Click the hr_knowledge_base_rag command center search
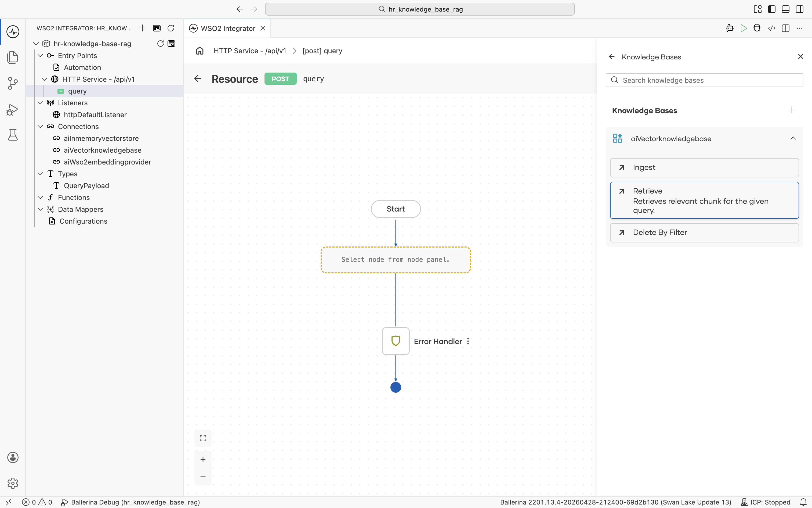The width and height of the screenshot is (812, 508). tap(420, 9)
